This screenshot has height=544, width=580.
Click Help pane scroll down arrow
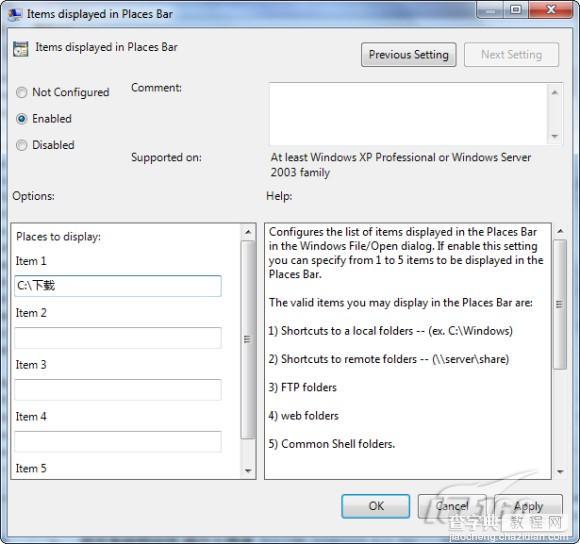560,472
